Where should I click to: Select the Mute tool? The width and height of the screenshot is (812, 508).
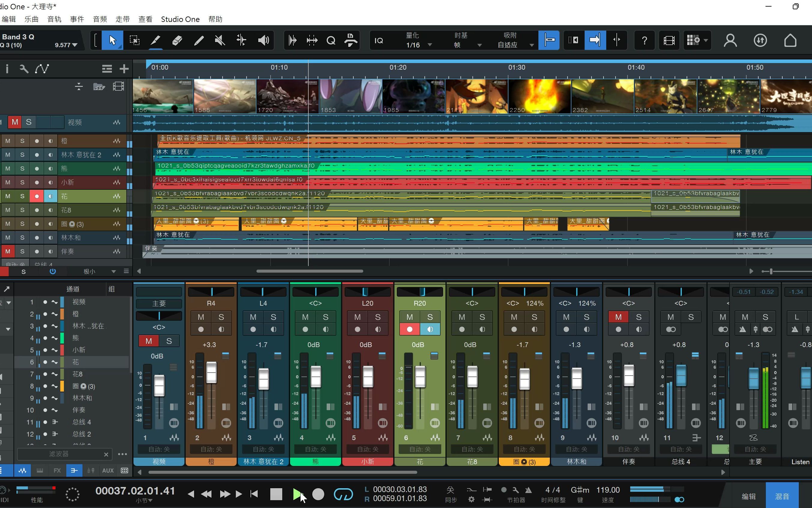tap(220, 40)
